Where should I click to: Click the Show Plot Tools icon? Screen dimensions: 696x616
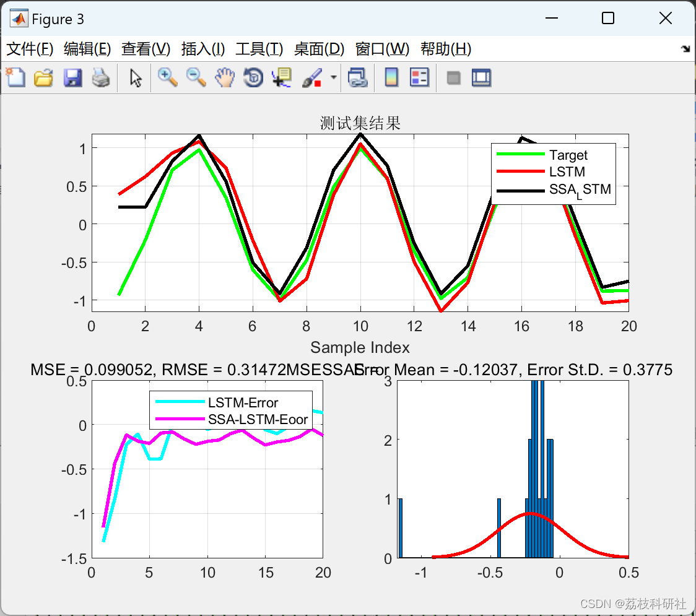(481, 77)
